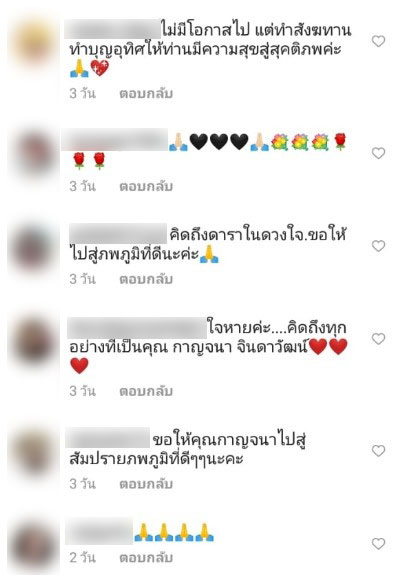Image resolution: width=404 pixels, height=582 pixels.
Task: Reply (ตอบกลับ) to the สัมปรายภพ comment
Action: (x=146, y=484)
